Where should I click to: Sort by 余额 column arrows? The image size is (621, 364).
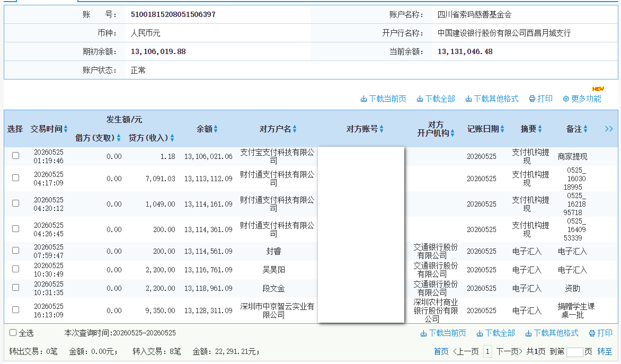(x=216, y=129)
